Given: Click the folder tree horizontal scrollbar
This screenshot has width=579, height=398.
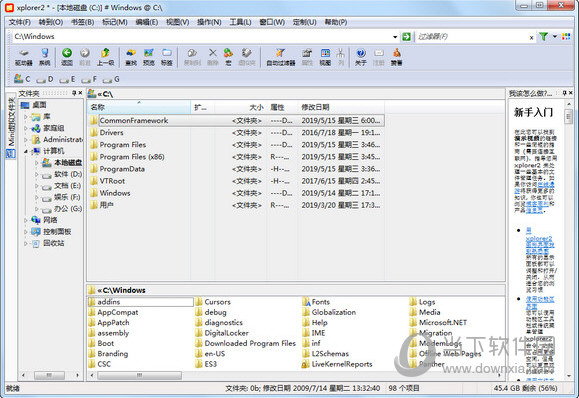Looking at the screenshot, I should click(49, 375).
